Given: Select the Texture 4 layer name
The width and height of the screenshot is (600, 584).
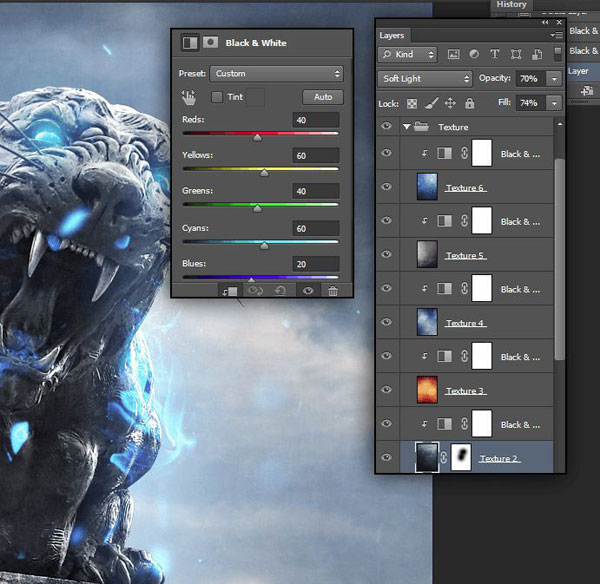Looking at the screenshot, I should point(465,323).
